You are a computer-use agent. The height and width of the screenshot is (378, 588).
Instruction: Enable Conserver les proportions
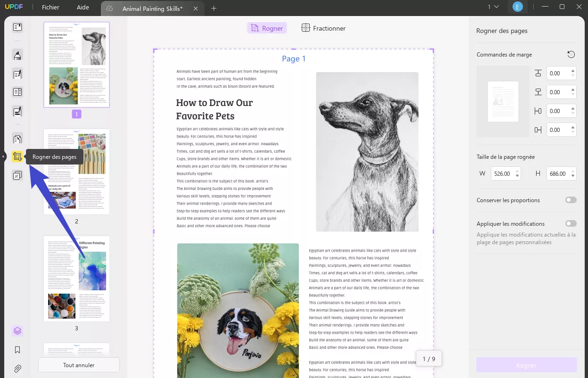point(571,200)
